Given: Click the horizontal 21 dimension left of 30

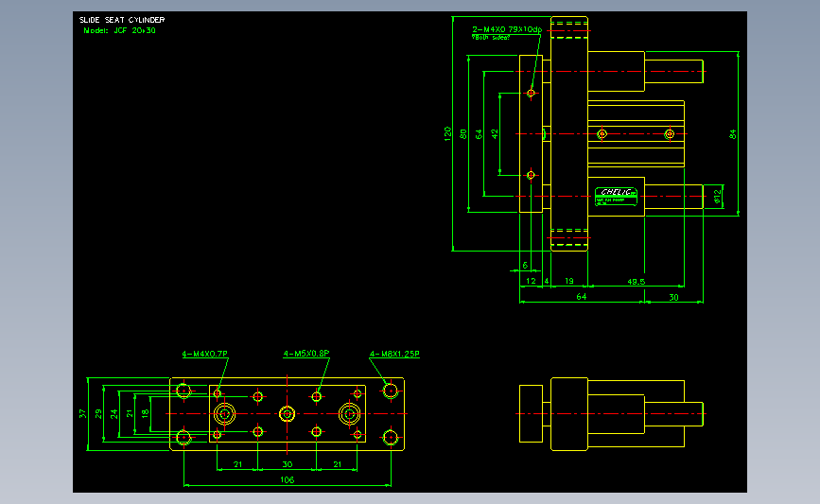Looking at the screenshot, I should [x=238, y=464].
